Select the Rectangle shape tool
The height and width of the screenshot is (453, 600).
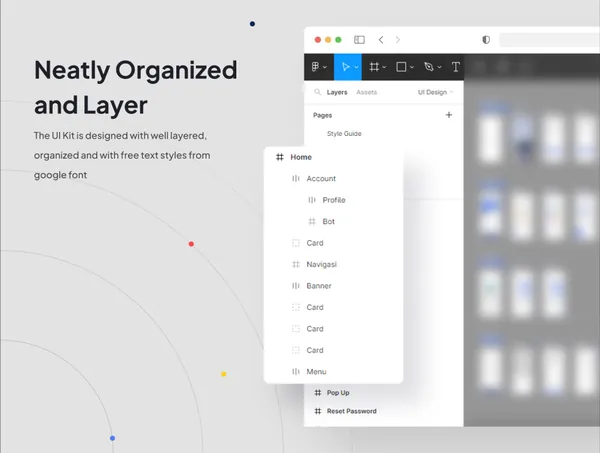click(401, 67)
